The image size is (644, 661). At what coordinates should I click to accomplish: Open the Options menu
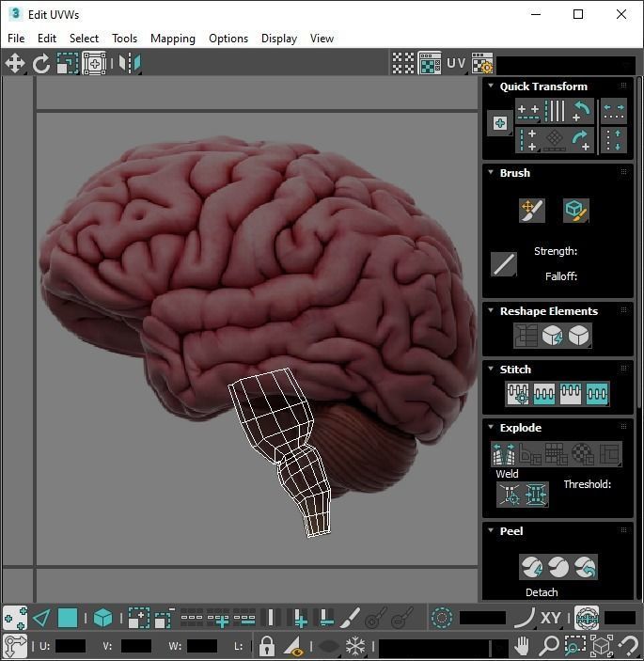tap(228, 39)
